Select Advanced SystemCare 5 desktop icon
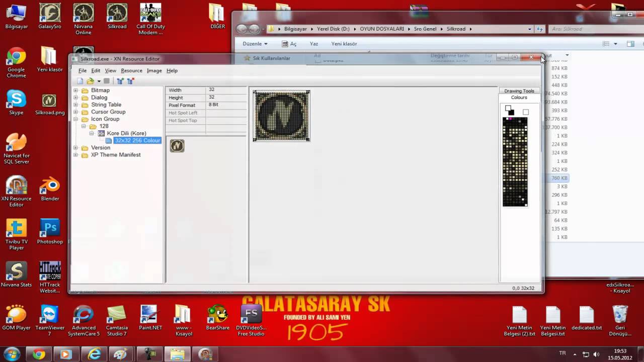Viewport: 644px width, 362px height. (84, 320)
